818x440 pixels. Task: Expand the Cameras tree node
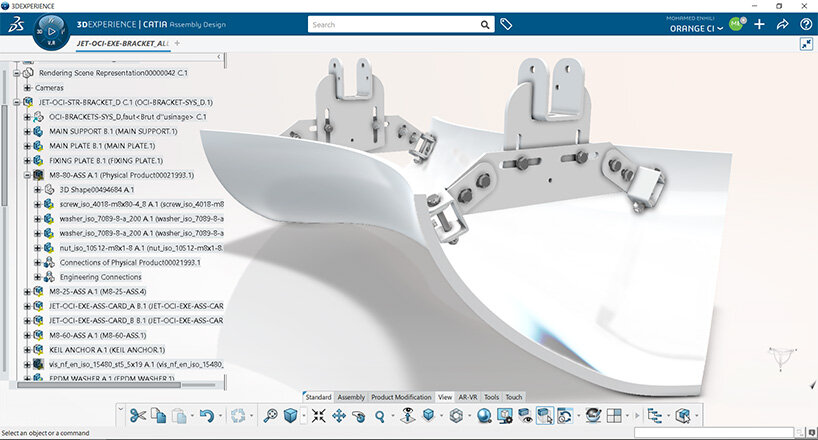[x=26, y=87]
